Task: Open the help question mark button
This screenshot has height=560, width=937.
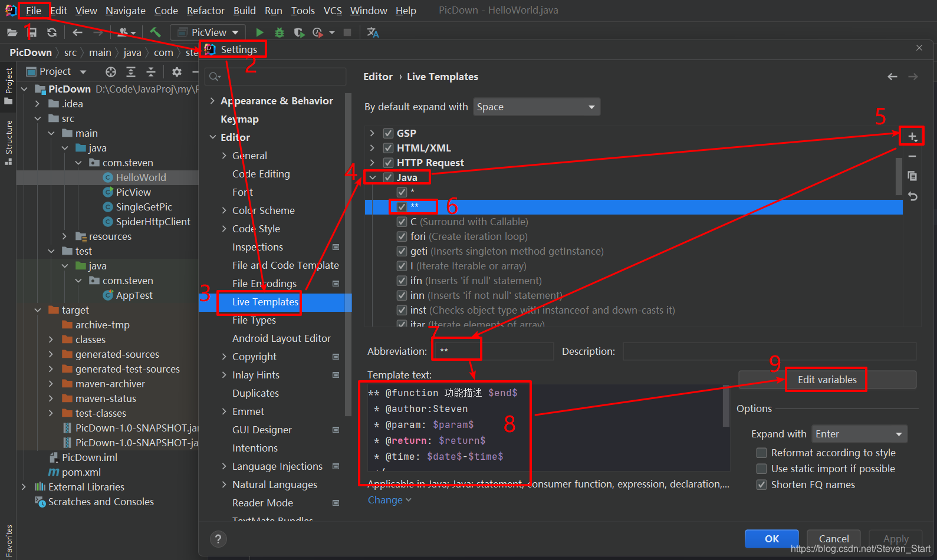Action: 218,539
